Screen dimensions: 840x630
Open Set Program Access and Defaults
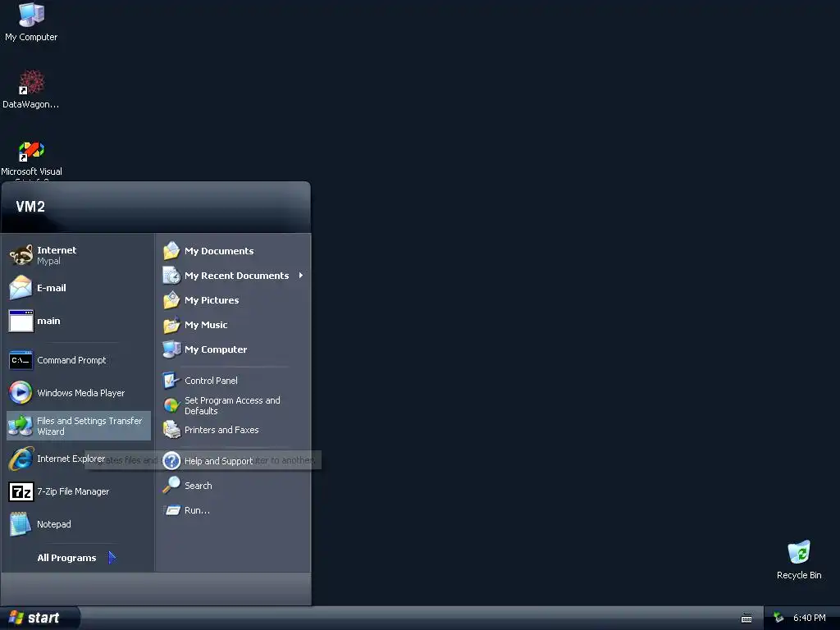pos(234,405)
